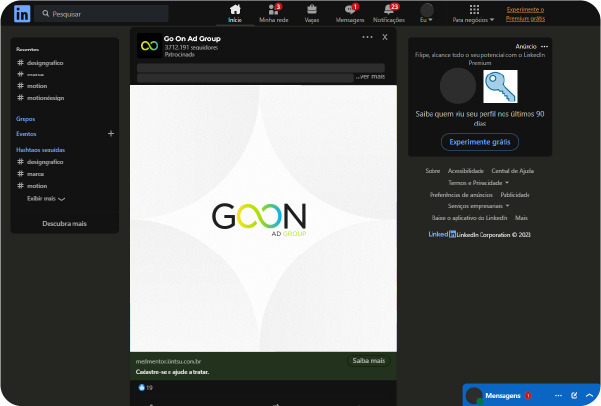Click the plus icon next to Eventos
This screenshot has width=601, height=406.
(x=110, y=133)
